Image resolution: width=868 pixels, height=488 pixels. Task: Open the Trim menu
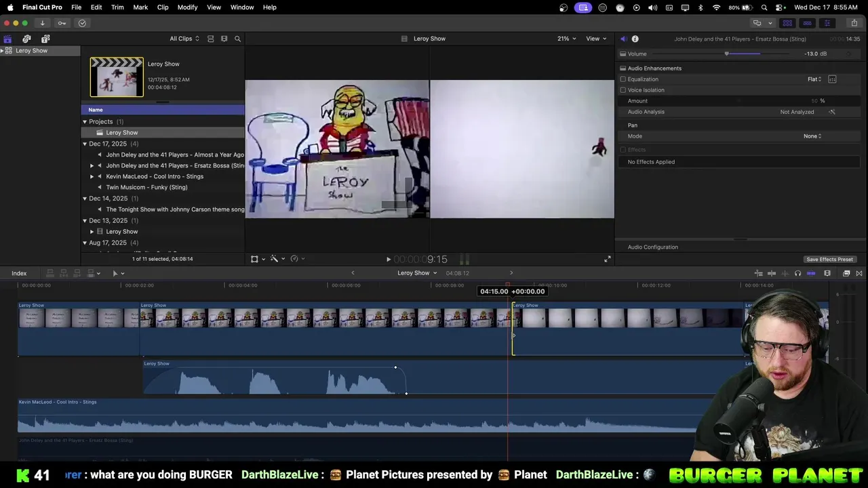click(117, 7)
